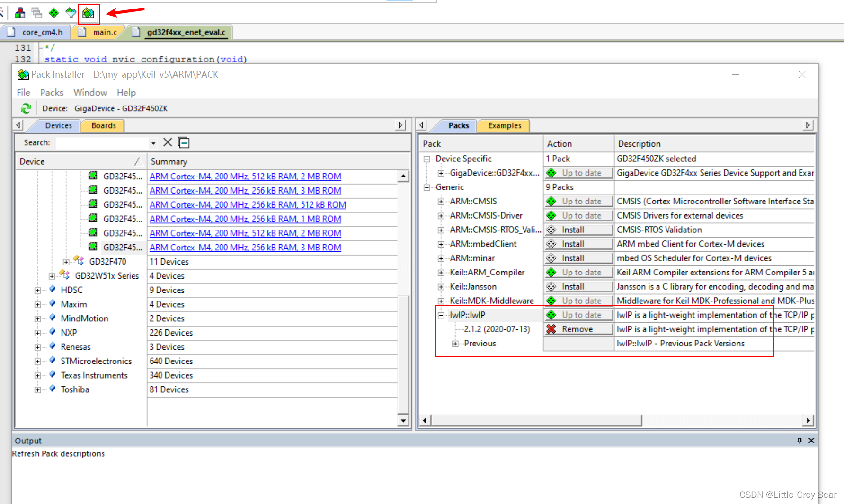Open the 256 kB RAM, 1 MB ROM device link
The image size is (844, 504).
[x=245, y=219]
